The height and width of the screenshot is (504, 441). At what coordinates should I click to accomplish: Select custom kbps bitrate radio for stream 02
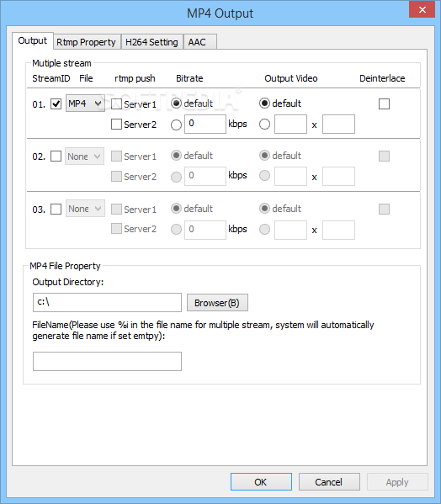176,177
